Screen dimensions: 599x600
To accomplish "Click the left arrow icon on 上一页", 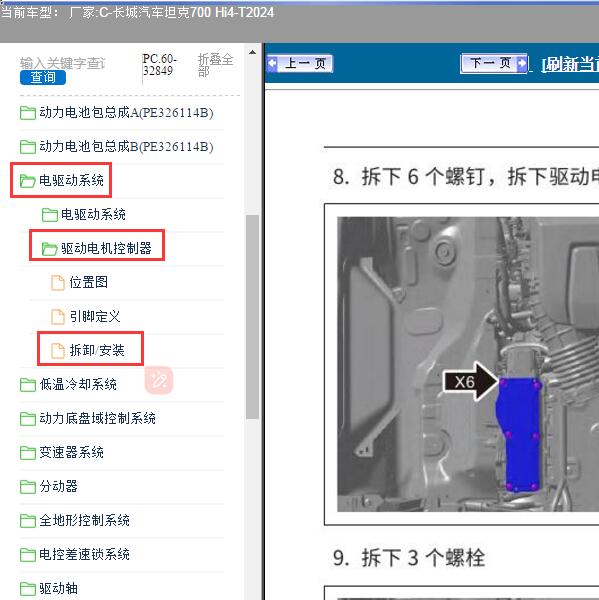I will tap(273, 64).
